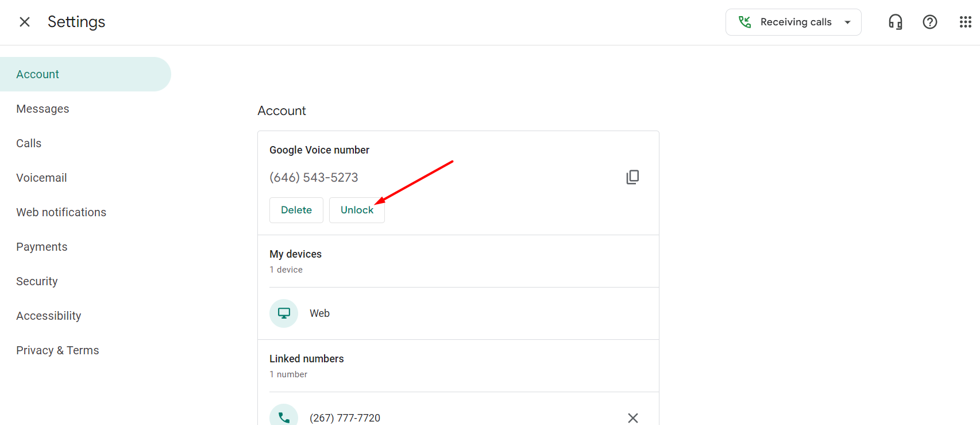Click the Linked numbers heading

click(307, 359)
